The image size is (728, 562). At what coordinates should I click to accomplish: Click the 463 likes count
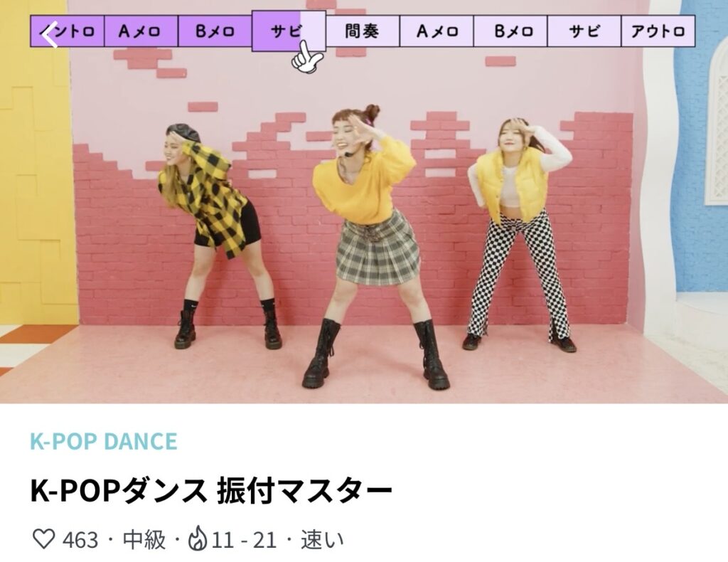pyautogui.click(x=80, y=540)
